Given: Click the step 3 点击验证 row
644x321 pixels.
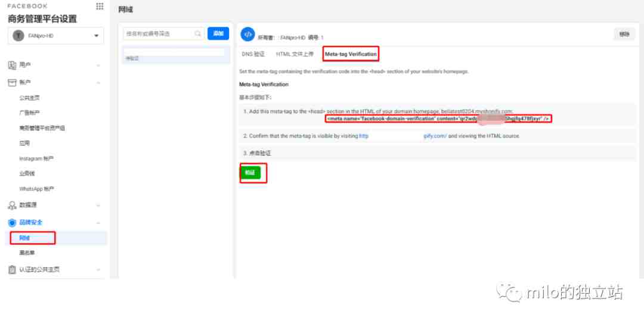Looking at the screenshot, I should coord(437,153).
